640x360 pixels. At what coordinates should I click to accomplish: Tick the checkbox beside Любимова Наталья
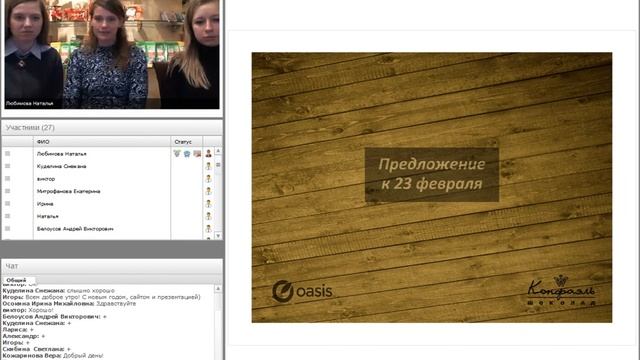(x=7, y=153)
